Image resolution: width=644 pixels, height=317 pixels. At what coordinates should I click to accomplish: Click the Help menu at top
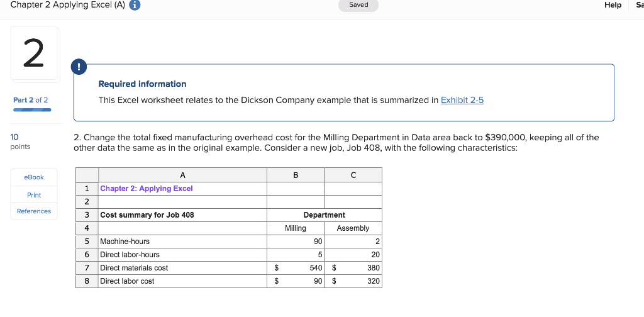(613, 5)
